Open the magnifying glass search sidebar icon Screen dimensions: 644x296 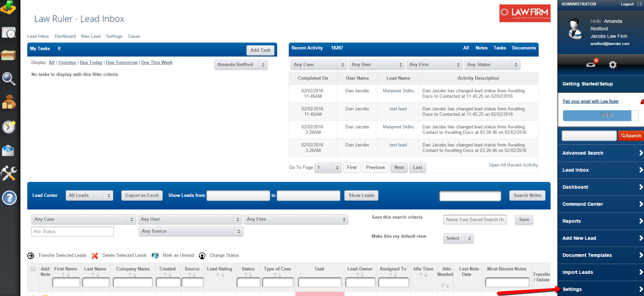click(x=9, y=79)
